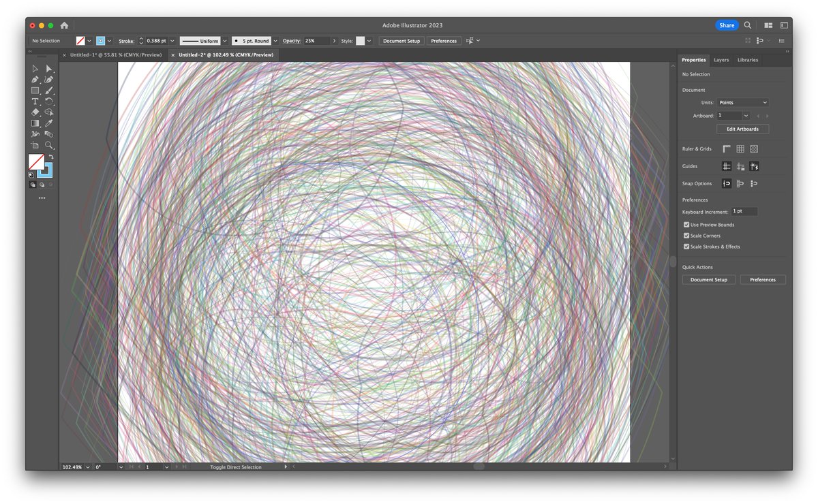Open the Uniform variable width profile dropdown

tap(225, 41)
